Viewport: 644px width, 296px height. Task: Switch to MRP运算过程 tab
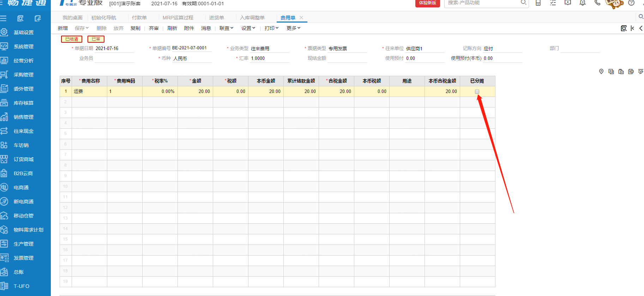(x=178, y=18)
